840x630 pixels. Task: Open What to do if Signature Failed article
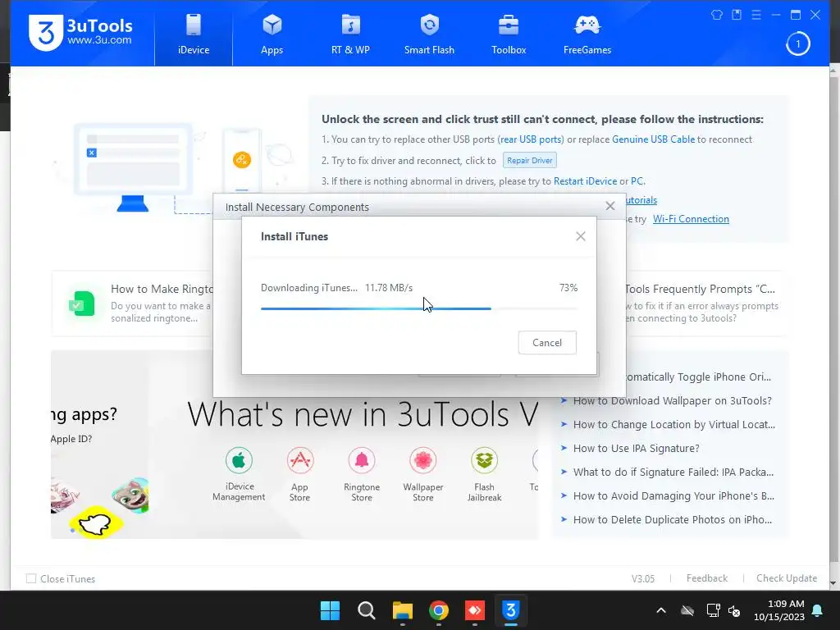point(673,472)
